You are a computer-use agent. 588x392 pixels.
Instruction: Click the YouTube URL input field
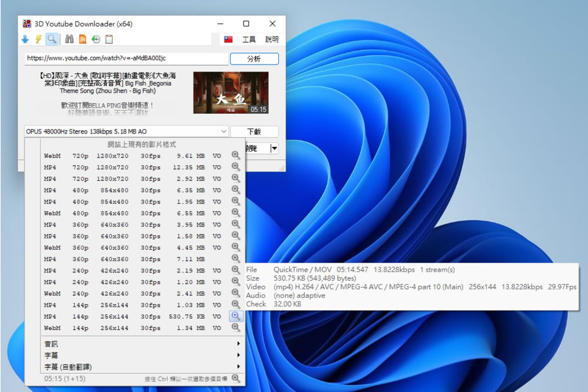pos(126,59)
